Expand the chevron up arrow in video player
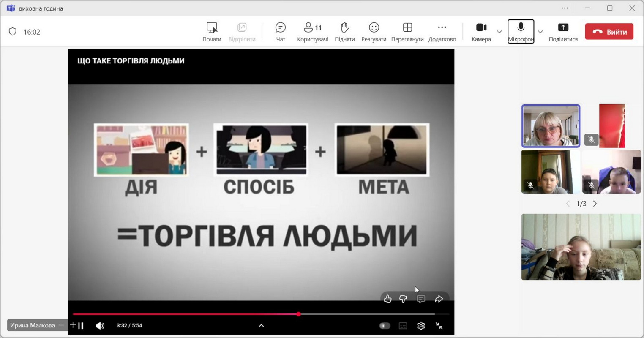The height and width of the screenshot is (338, 644). click(261, 326)
